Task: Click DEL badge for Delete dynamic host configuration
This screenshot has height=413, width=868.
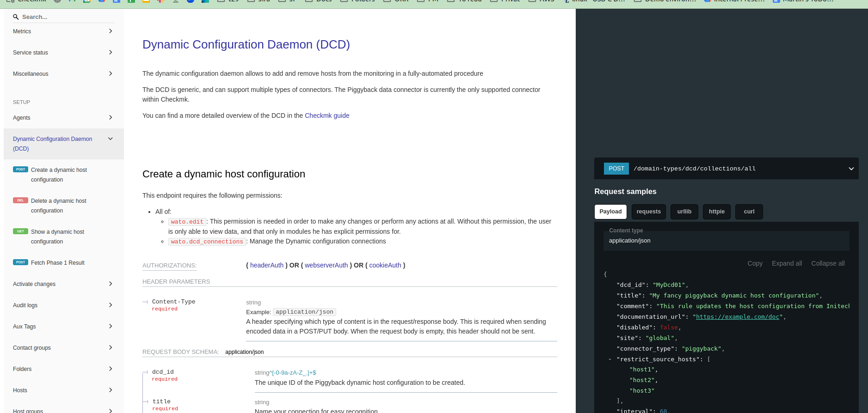Action: (20, 200)
